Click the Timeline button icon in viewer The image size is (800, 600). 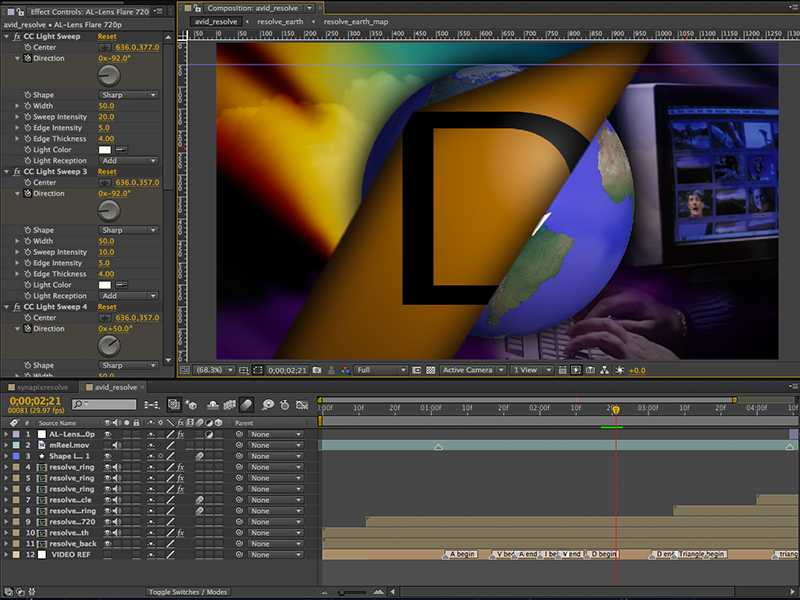[x=590, y=370]
